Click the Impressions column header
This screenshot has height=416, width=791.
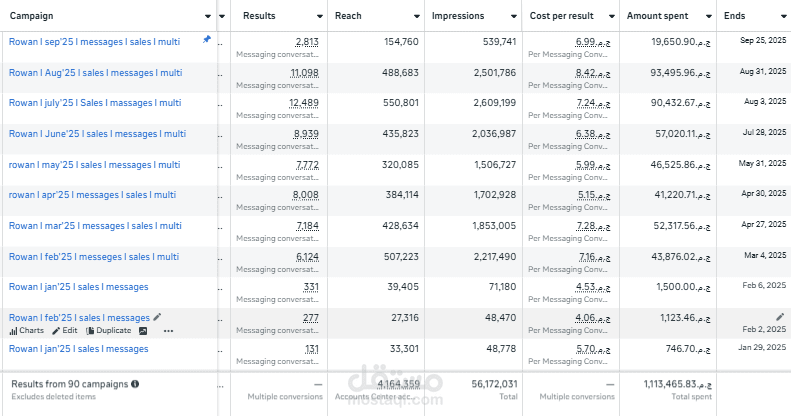[x=458, y=17]
